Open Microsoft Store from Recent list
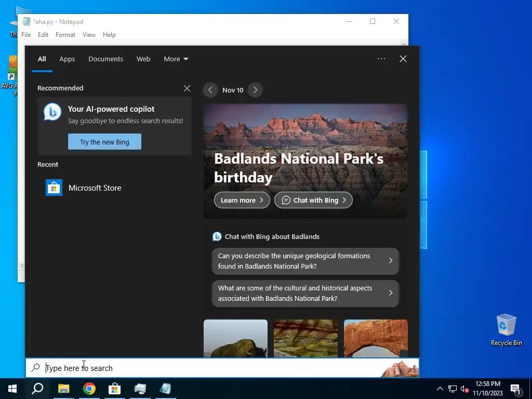 (115, 188)
